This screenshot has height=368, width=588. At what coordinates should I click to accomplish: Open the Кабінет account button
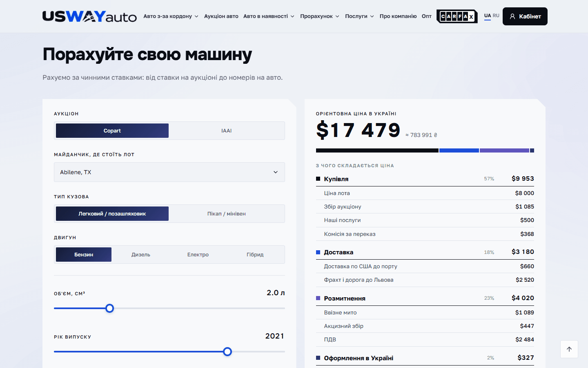point(525,16)
